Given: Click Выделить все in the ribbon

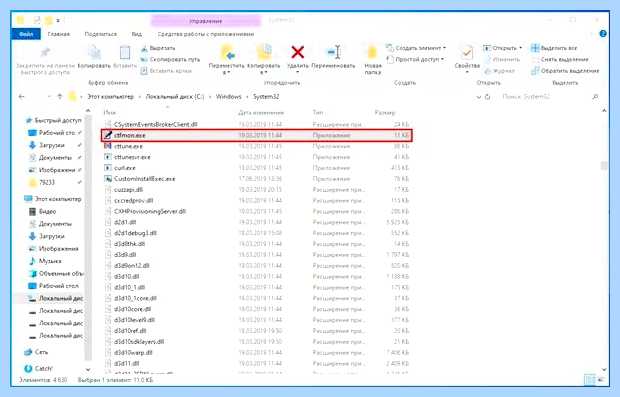Looking at the screenshot, I should [x=554, y=48].
